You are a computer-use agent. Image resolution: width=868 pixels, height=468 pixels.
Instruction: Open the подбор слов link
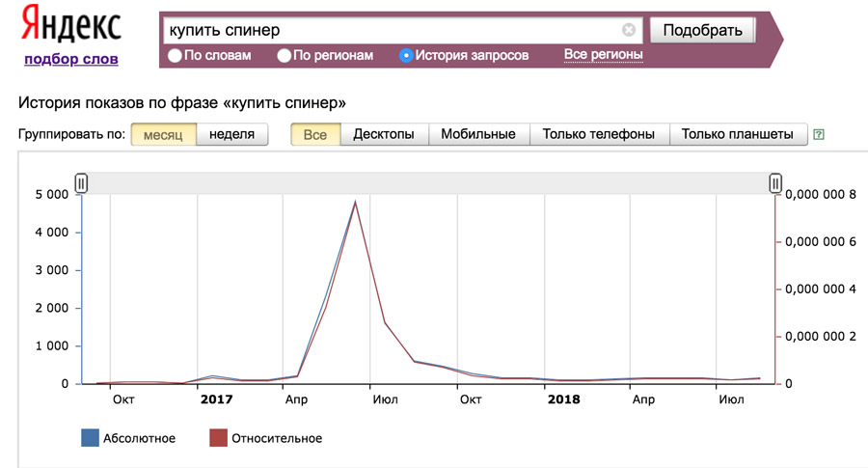click(71, 59)
